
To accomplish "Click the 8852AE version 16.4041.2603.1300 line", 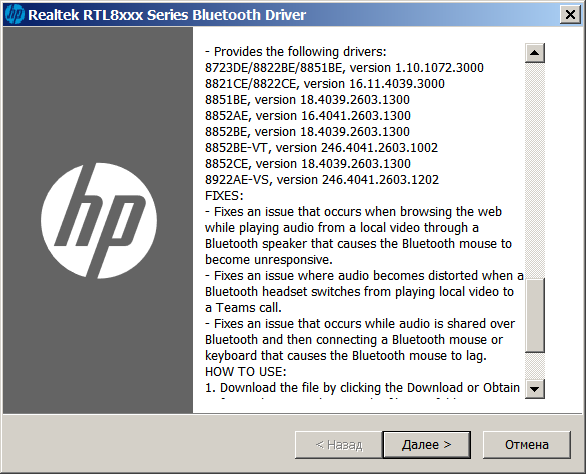I will click(308, 116).
